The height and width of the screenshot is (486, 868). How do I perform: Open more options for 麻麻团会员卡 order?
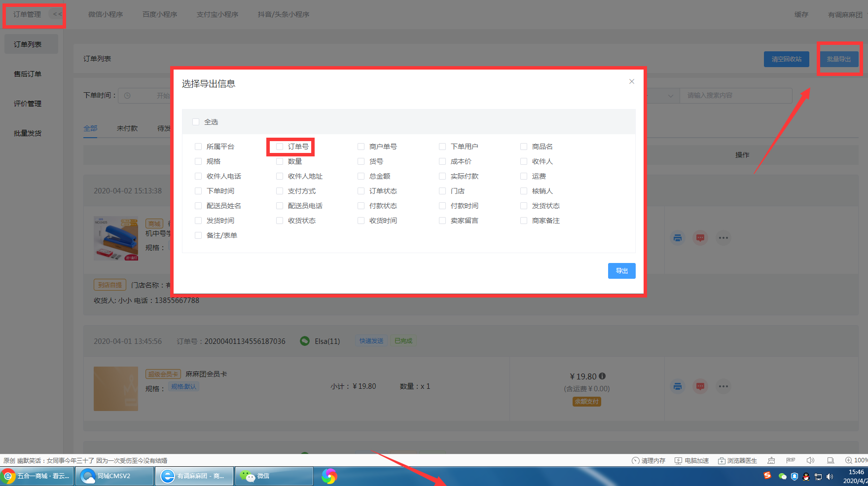pos(723,386)
